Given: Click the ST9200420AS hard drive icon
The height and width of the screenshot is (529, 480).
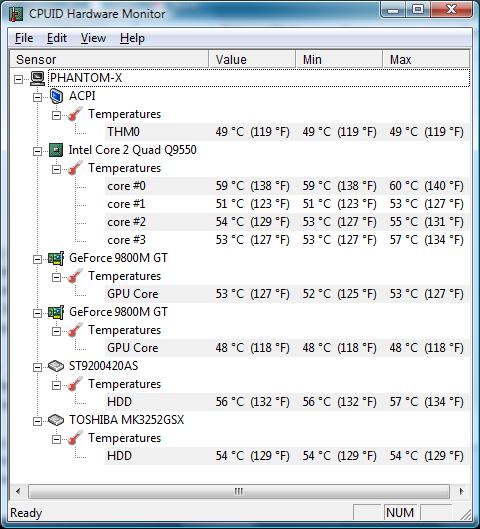Looking at the screenshot, I should 56,366.
